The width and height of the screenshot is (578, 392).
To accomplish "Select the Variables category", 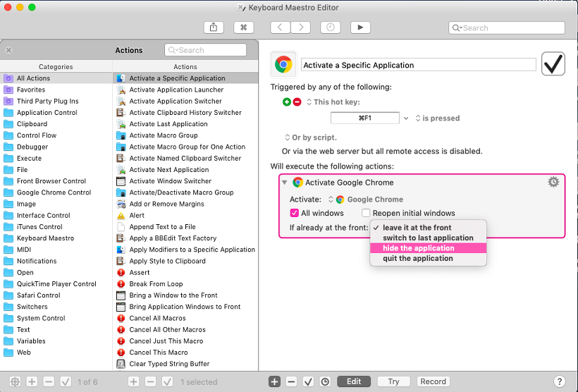I will click(x=56, y=341).
